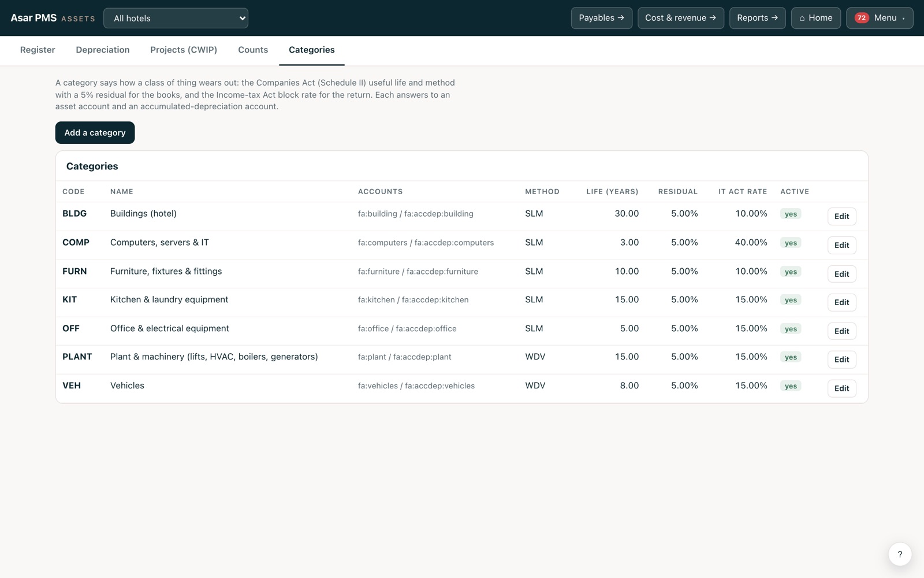Viewport: 924px width, 578px height.
Task: Click the LIFE (YEARS) column header
Action: pos(613,192)
